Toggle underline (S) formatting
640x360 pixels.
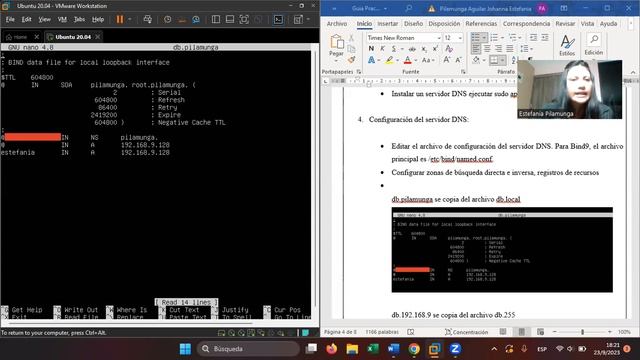(x=393, y=49)
